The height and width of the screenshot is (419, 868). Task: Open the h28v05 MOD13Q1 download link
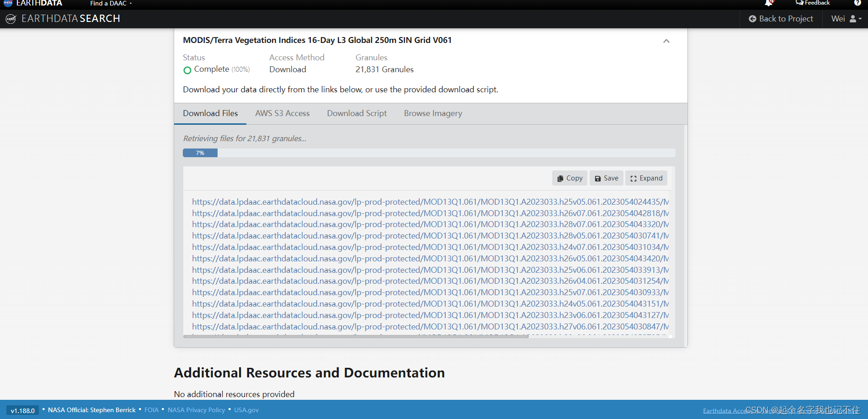[x=430, y=236]
